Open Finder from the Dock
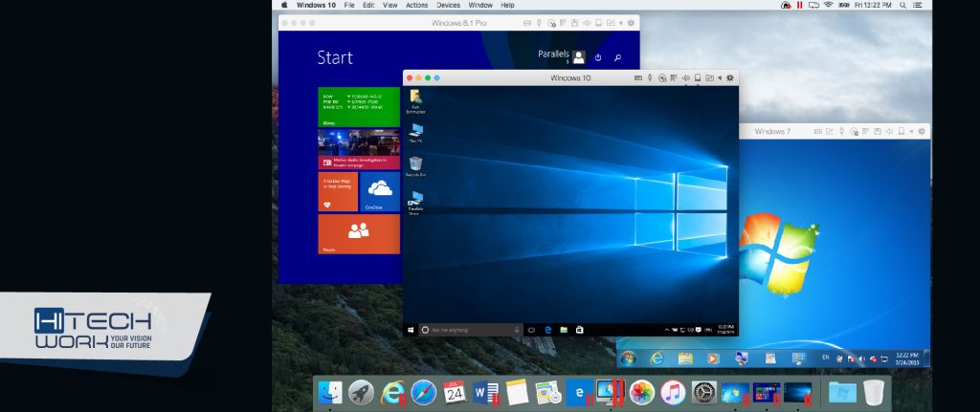The image size is (980, 412). click(x=330, y=392)
